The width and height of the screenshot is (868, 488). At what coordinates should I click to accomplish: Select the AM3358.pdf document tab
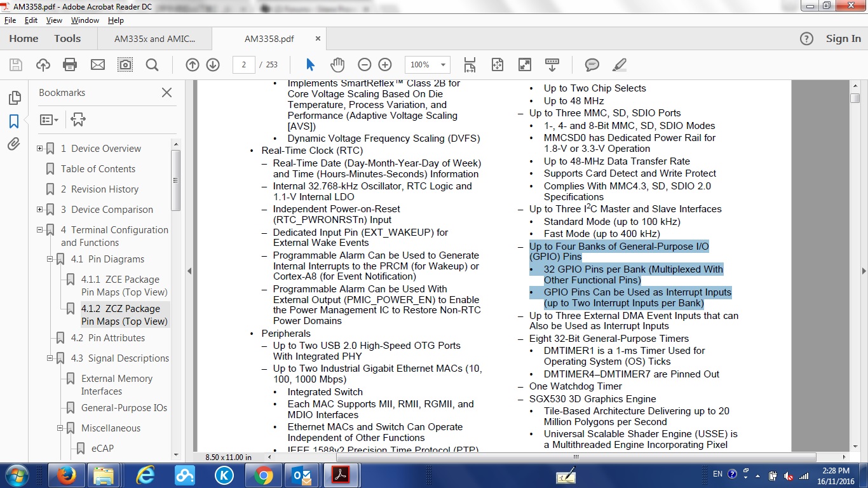(x=269, y=39)
